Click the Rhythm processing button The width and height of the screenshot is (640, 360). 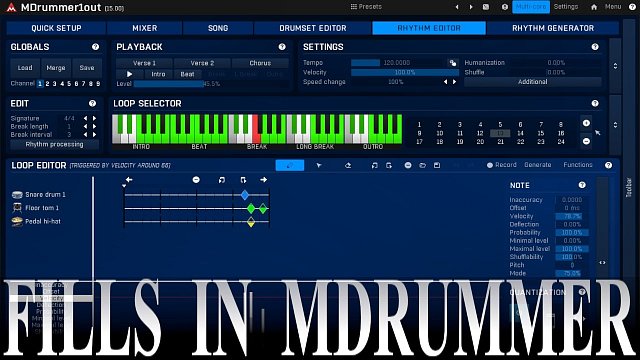tap(54, 144)
